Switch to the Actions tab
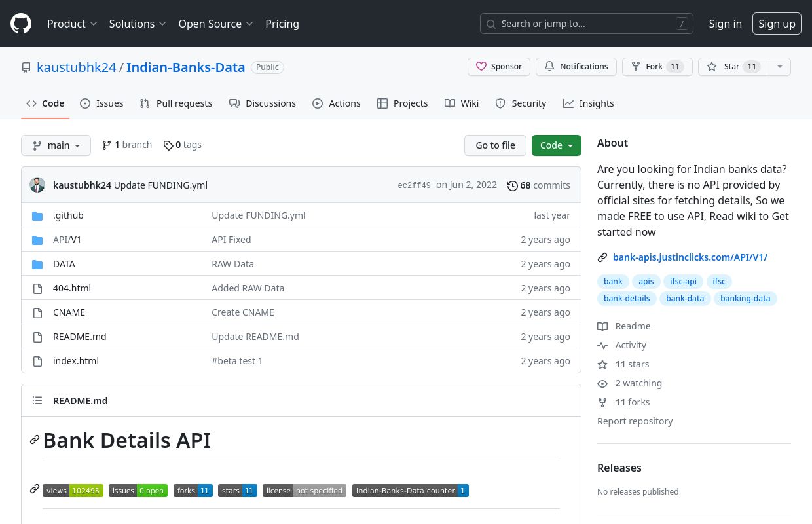Image resolution: width=812 pixels, height=524 pixels. [x=337, y=103]
